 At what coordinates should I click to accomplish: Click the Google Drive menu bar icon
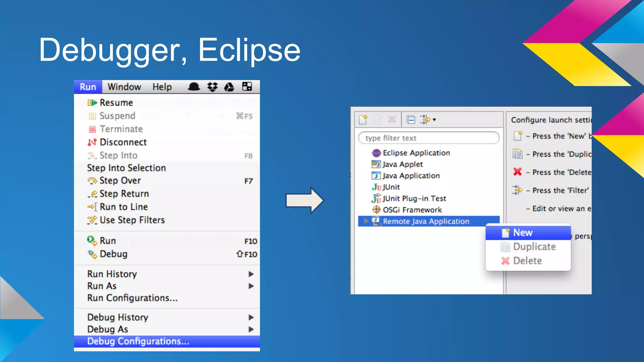click(229, 87)
